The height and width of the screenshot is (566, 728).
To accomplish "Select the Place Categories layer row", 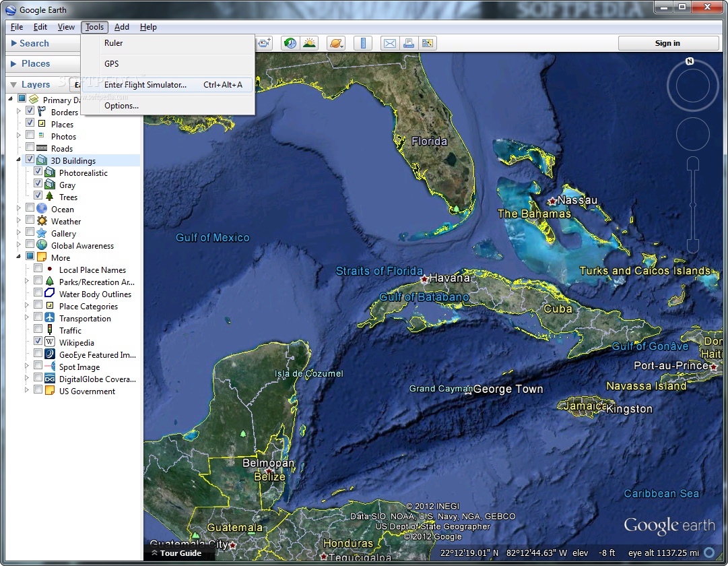I will click(x=88, y=306).
